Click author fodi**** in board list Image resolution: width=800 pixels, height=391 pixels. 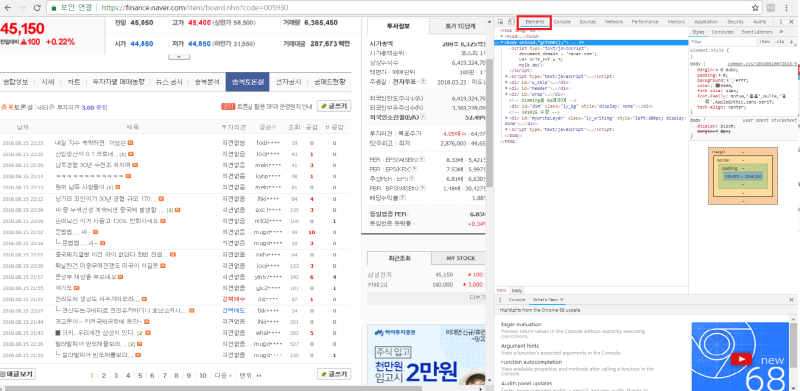click(268, 142)
